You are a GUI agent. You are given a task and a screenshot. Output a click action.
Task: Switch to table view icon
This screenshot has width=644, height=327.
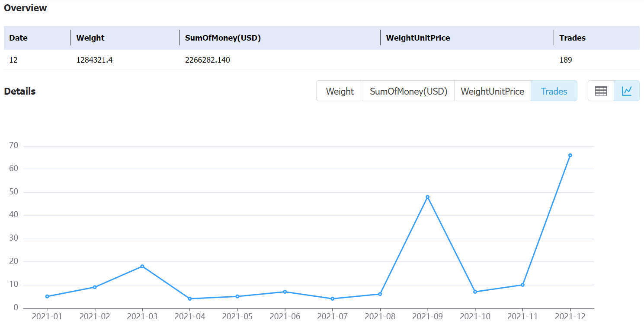[x=601, y=91]
